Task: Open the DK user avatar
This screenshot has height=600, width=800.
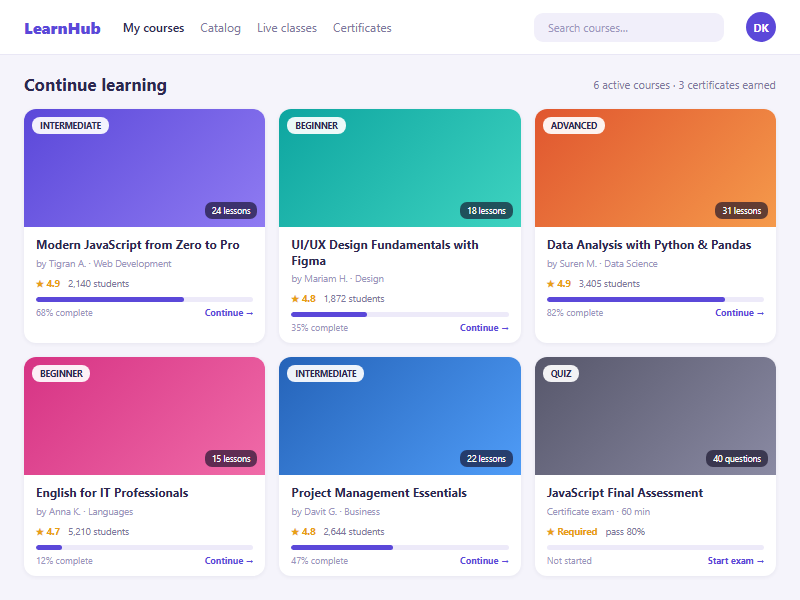Action: (x=760, y=28)
